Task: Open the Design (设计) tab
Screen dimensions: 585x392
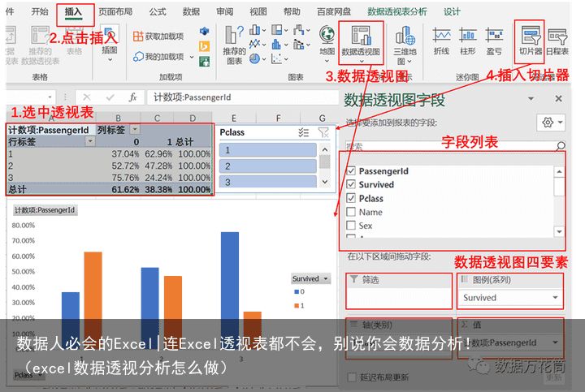Action: (x=452, y=12)
